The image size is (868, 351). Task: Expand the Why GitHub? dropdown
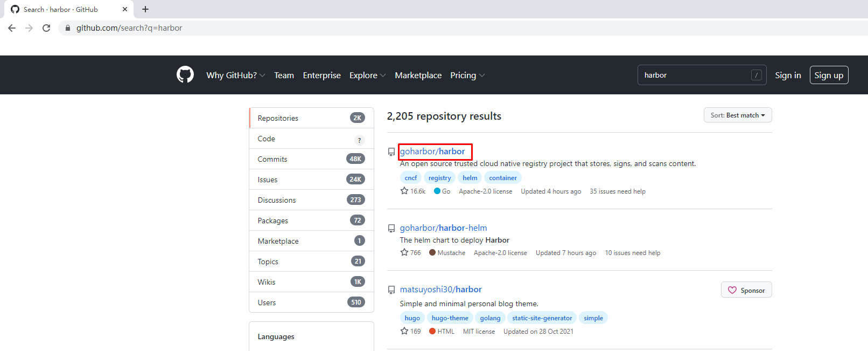235,75
